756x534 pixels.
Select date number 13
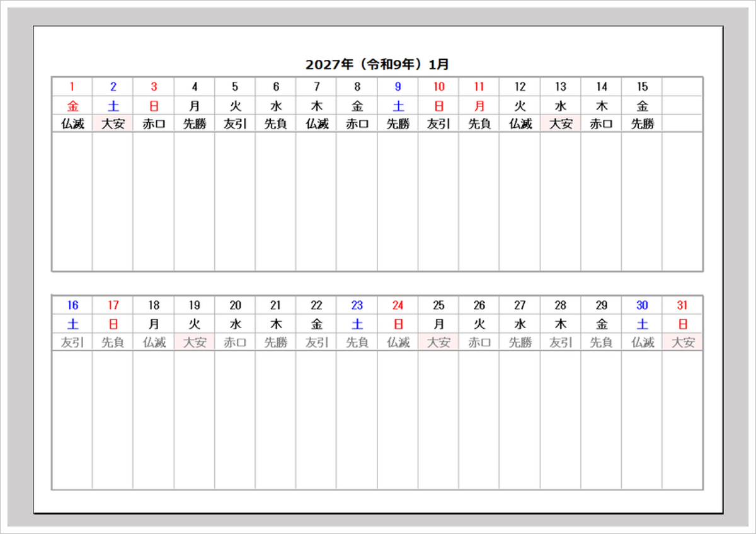coord(561,87)
